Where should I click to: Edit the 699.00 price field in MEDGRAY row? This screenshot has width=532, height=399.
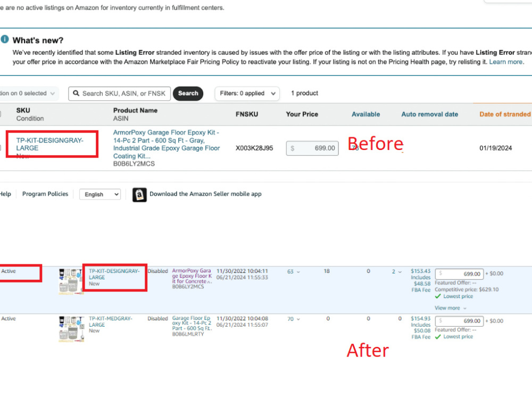460,321
